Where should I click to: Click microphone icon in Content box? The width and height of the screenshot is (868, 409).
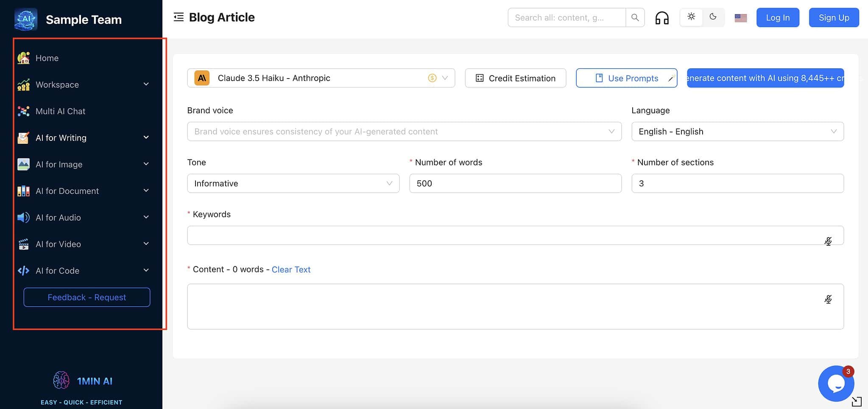pyautogui.click(x=828, y=299)
